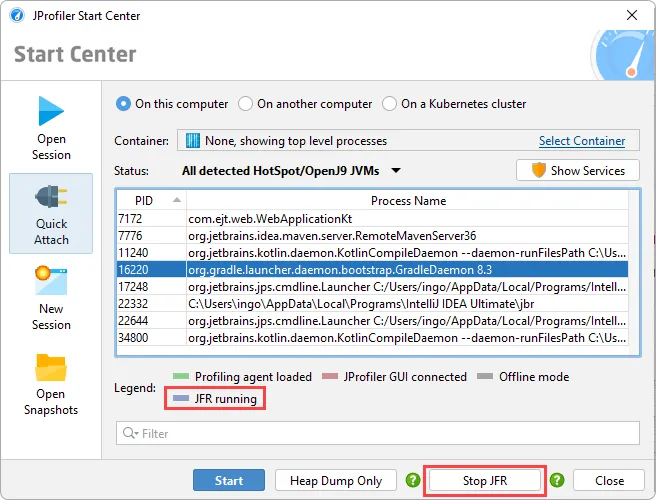
Task: Select process 16220 GradleDaemon row
Action: pyautogui.click(x=372, y=269)
